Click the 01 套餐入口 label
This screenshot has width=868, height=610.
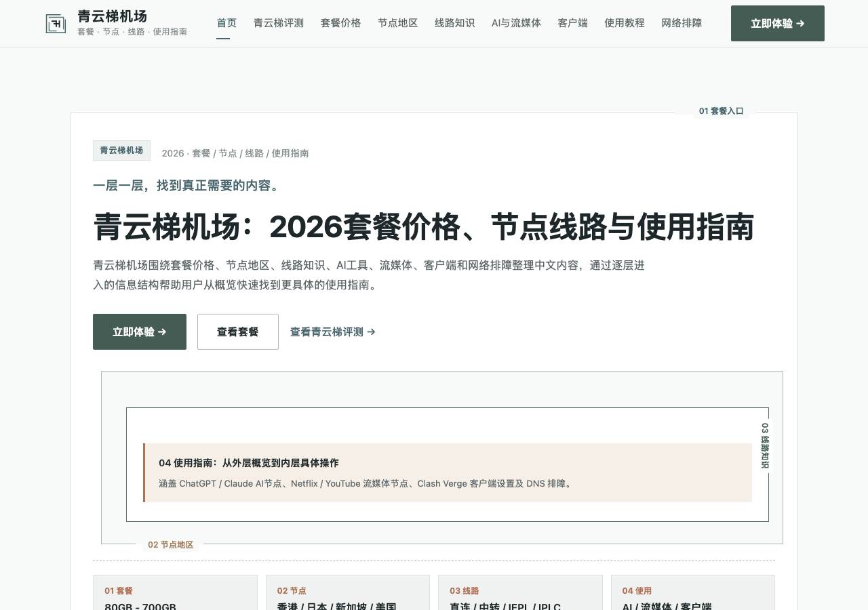click(x=722, y=111)
